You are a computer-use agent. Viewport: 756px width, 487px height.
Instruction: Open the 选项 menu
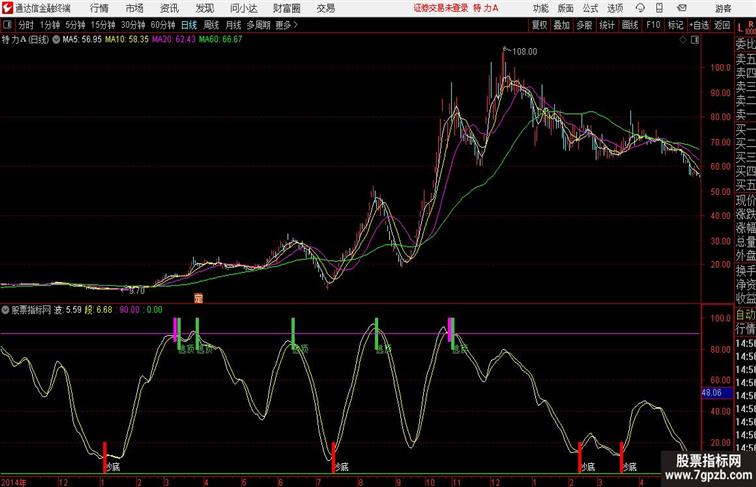[x=615, y=8]
